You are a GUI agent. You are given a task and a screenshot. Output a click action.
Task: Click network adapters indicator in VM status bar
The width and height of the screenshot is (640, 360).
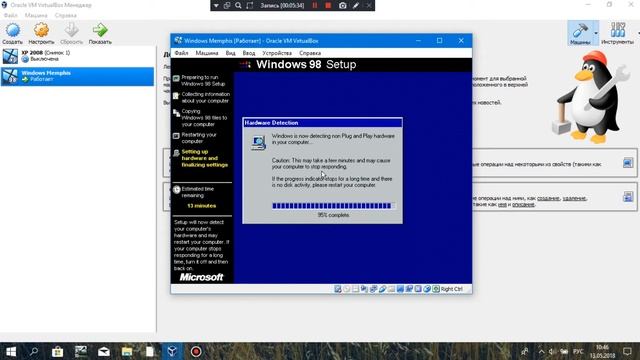(373, 289)
